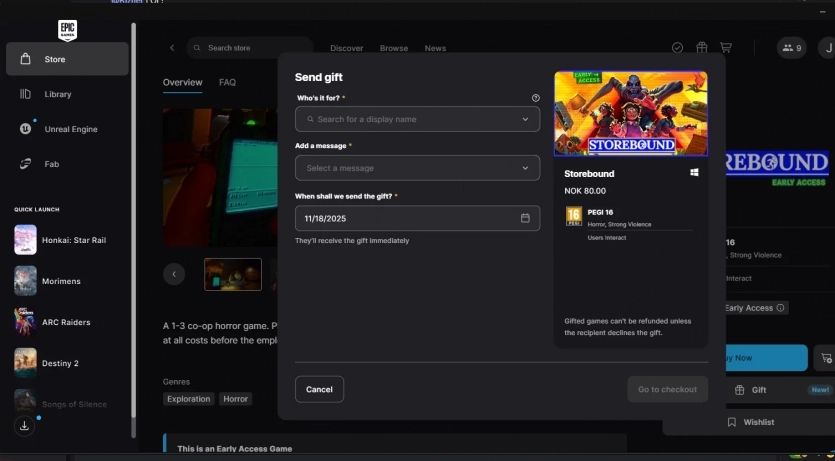This screenshot has height=461, width=835.
Task: Open the downloads icon in the sidebar
Action: pyautogui.click(x=24, y=426)
